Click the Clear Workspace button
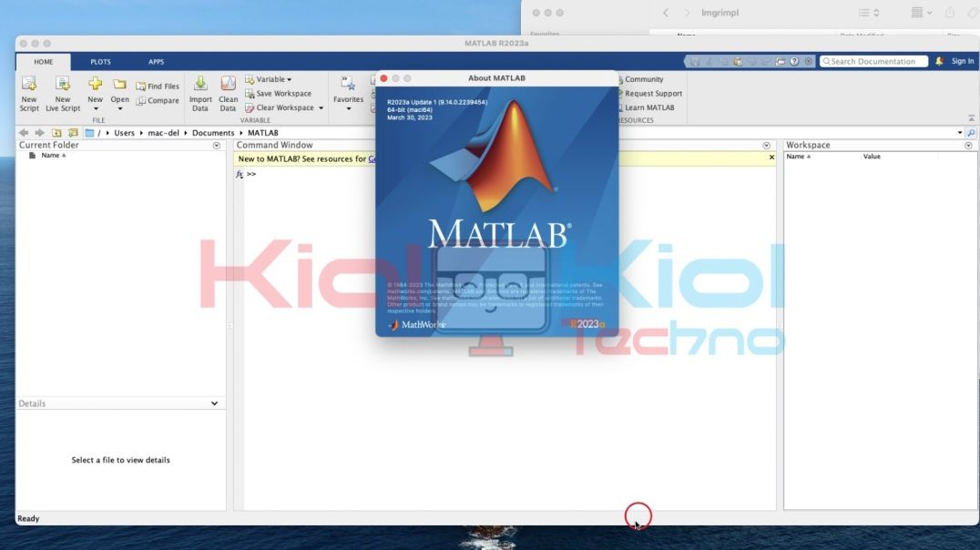Viewport: 980px width, 550px height. pos(280,108)
